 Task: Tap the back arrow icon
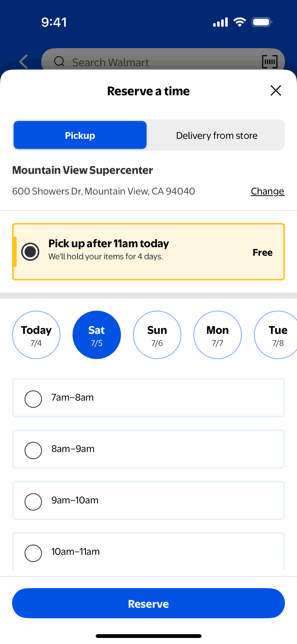23,61
